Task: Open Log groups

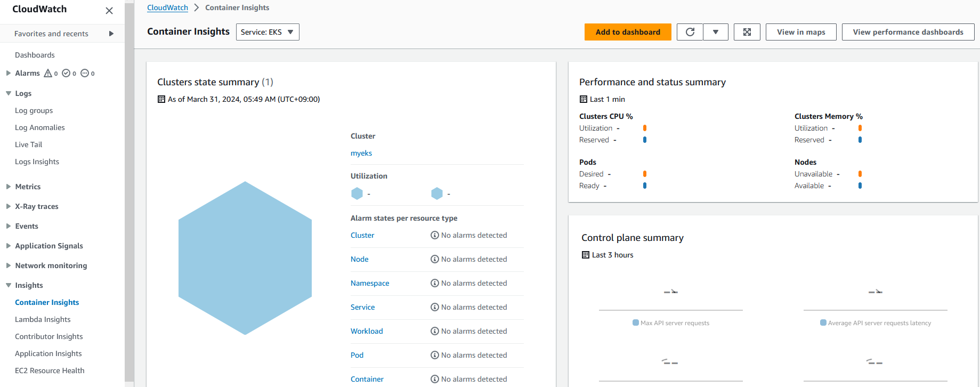Action: [34, 110]
